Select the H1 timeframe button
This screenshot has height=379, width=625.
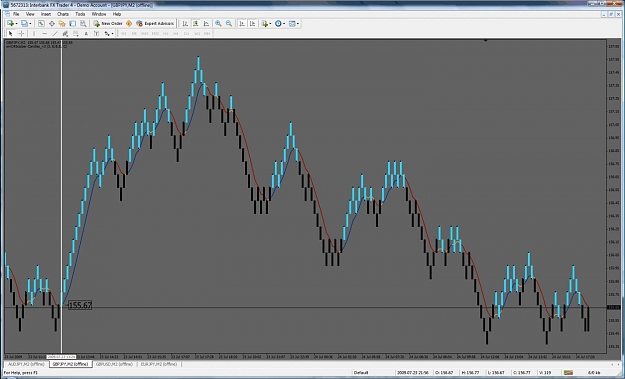pyautogui.click(x=166, y=33)
